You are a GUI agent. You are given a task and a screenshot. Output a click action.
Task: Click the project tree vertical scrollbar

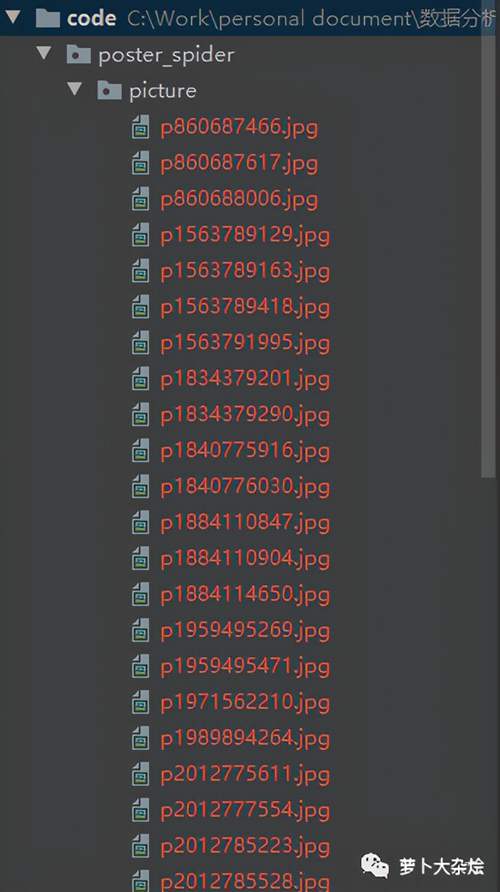point(489,239)
